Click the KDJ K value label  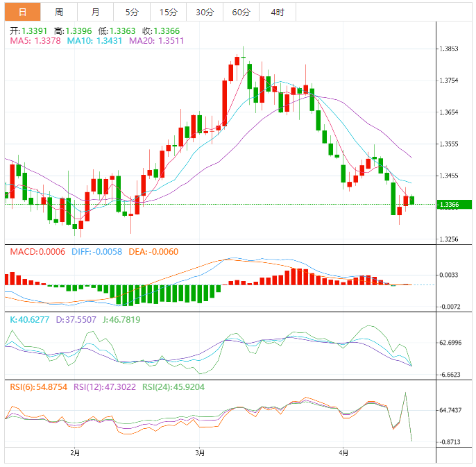point(30,320)
